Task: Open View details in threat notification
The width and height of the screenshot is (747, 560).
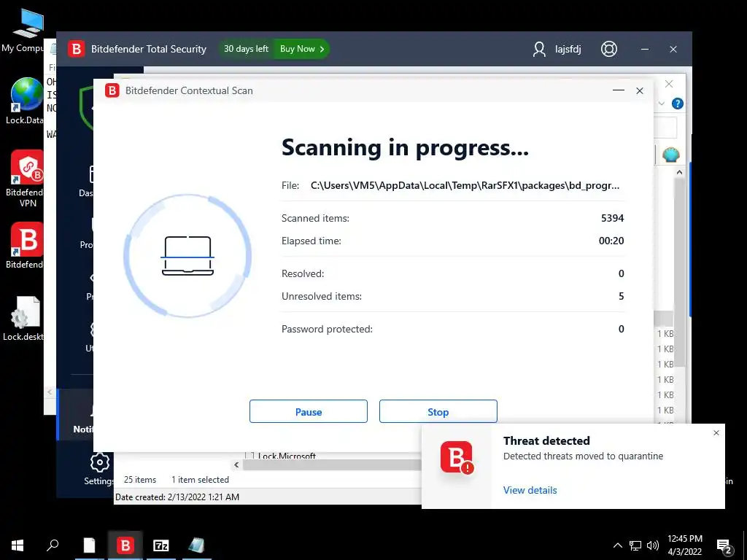Action: [x=530, y=490]
